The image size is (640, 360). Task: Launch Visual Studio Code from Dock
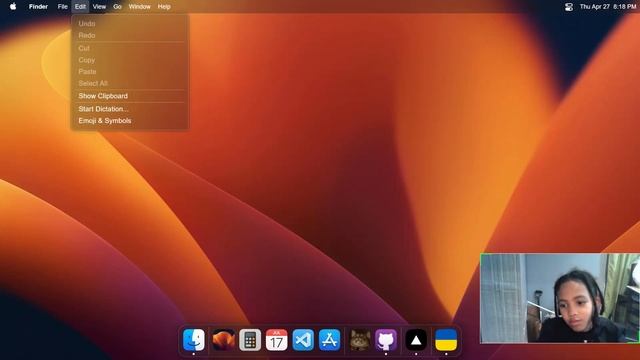coord(303,340)
